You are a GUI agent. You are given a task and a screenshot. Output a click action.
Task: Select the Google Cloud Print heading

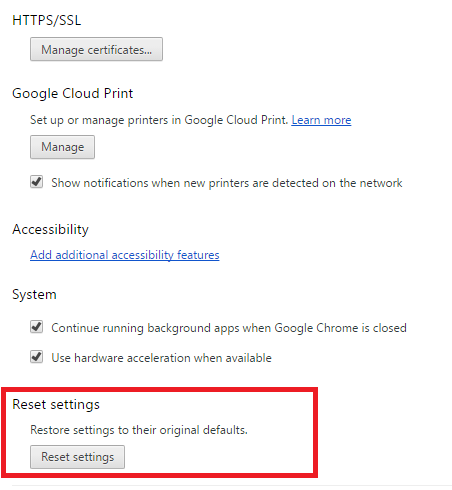[73, 93]
